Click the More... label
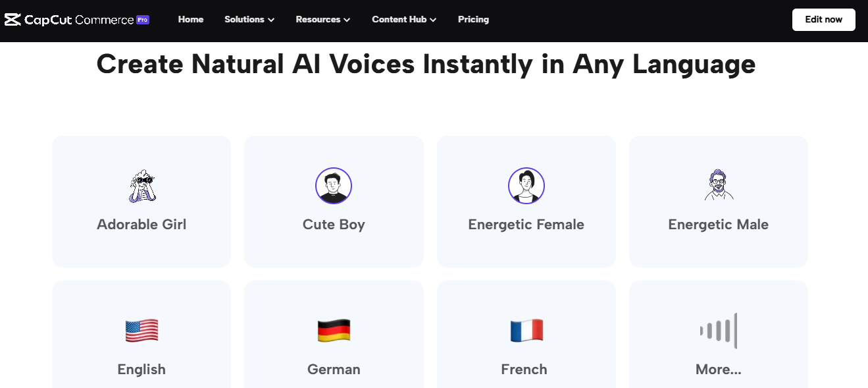The width and height of the screenshot is (868, 388). click(719, 370)
